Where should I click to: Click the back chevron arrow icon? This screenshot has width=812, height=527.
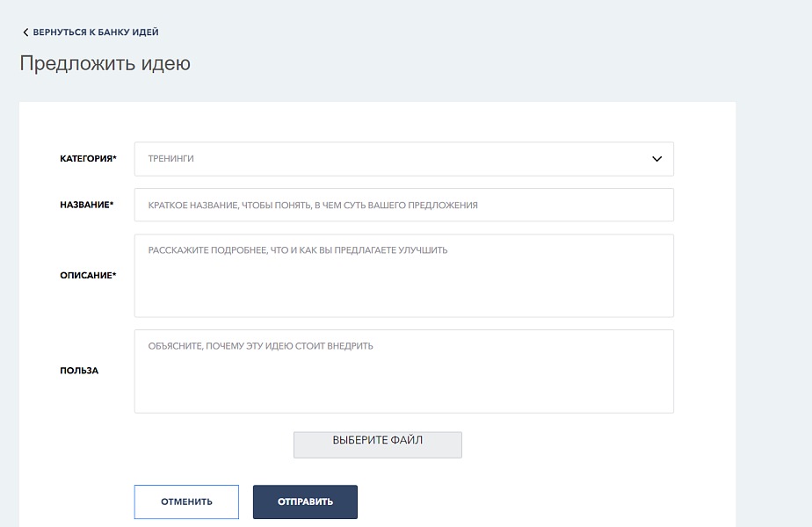point(25,32)
